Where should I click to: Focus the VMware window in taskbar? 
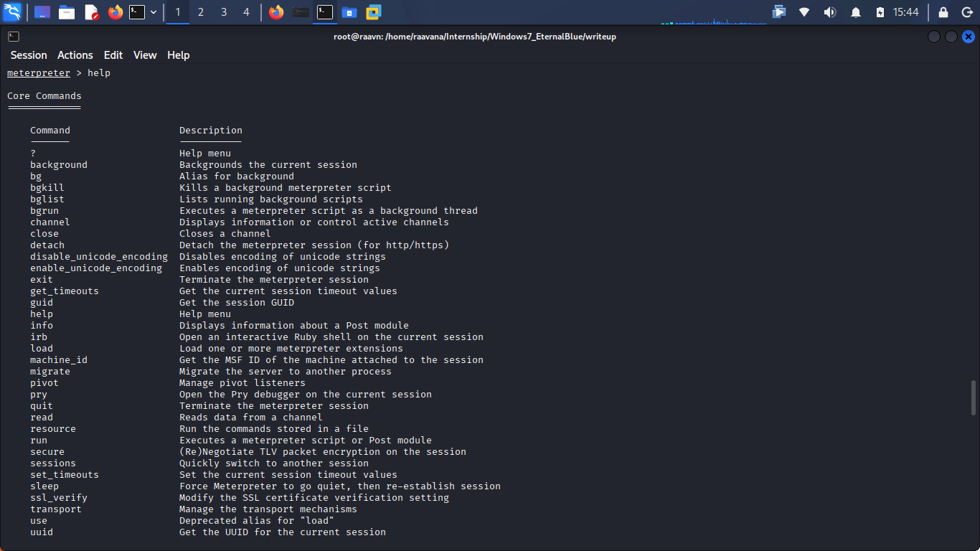[373, 12]
